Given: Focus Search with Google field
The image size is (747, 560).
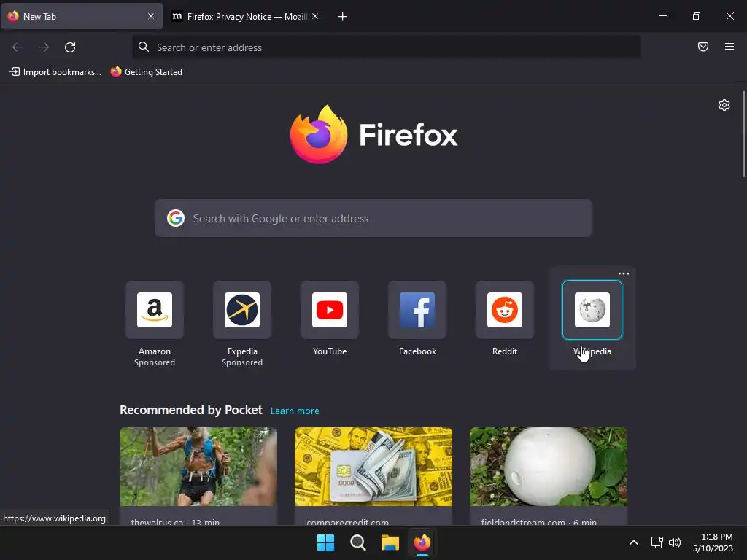Looking at the screenshot, I should pyautogui.click(x=373, y=218).
